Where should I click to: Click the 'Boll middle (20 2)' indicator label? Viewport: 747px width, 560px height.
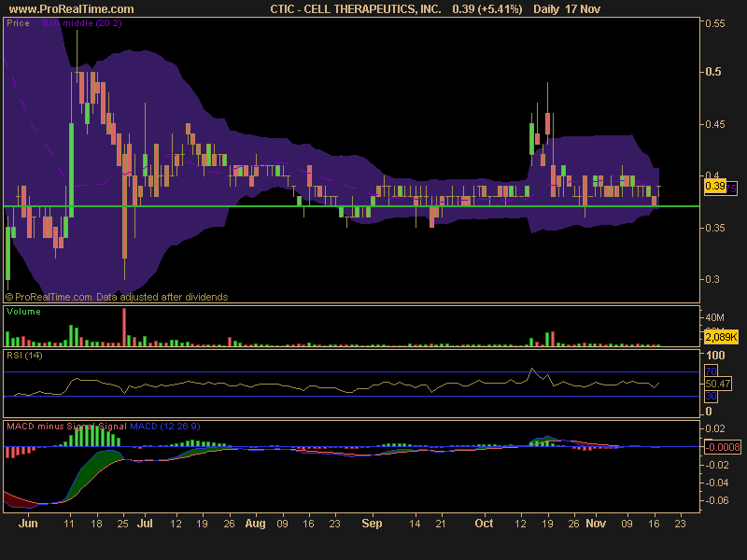82,23
